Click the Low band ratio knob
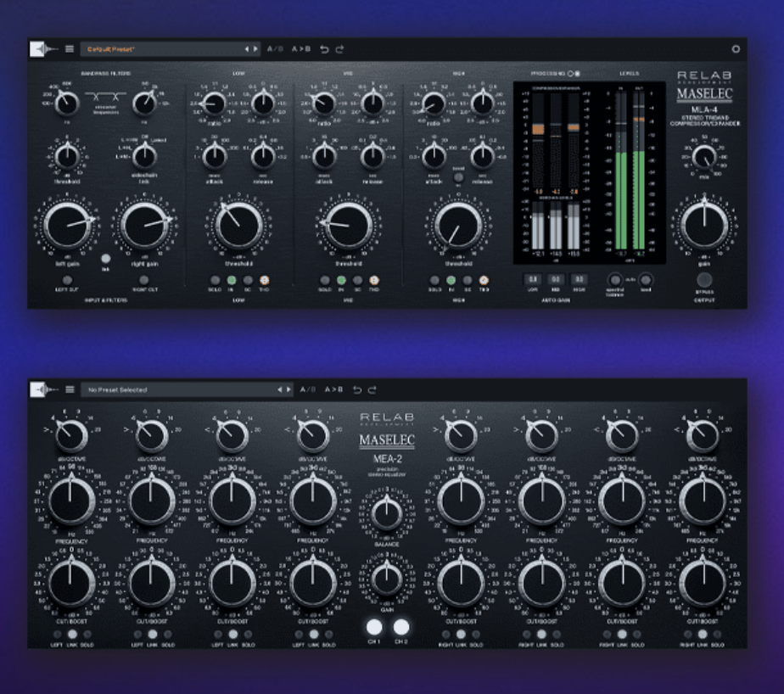The image size is (784, 694). tap(215, 104)
